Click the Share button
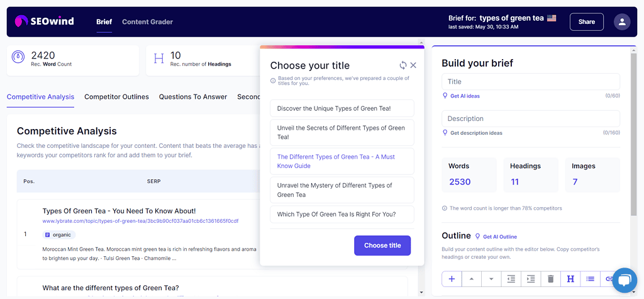Viewport: 644px width, 299px height. pos(587,22)
